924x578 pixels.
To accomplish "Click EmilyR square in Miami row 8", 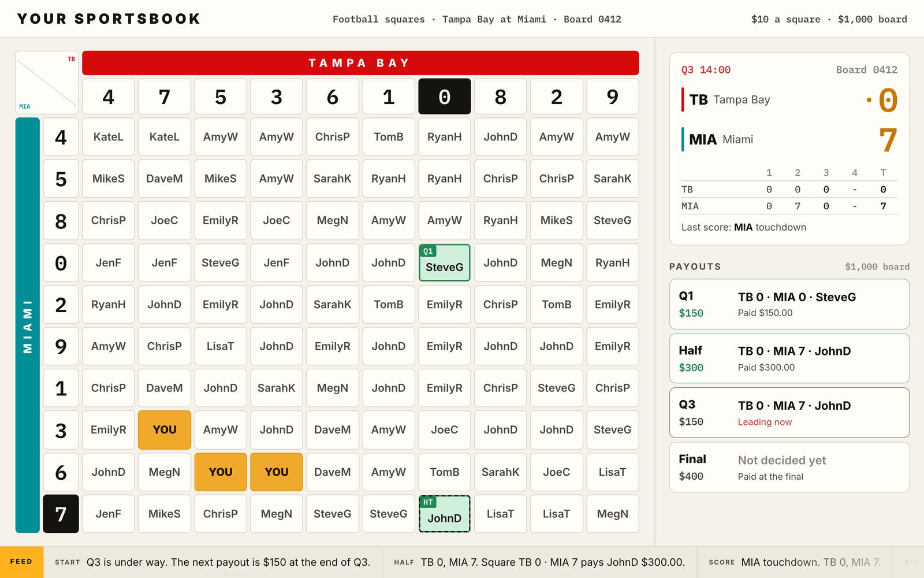I will (x=221, y=220).
